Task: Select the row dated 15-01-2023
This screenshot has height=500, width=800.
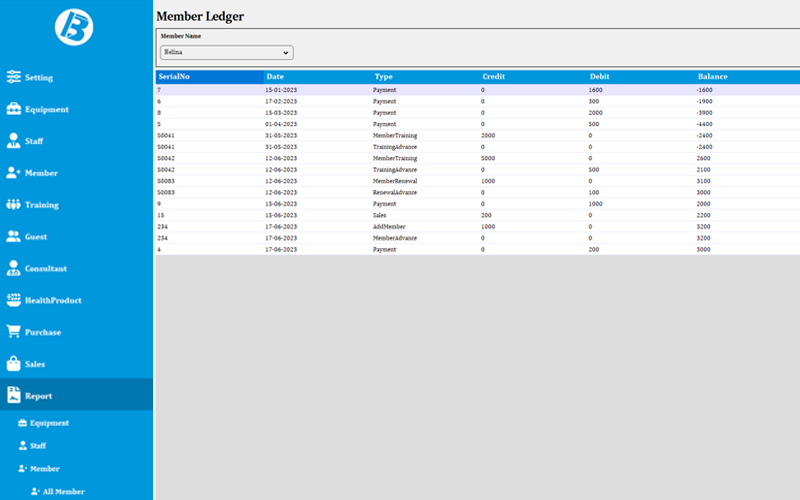Action: (478, 90)
